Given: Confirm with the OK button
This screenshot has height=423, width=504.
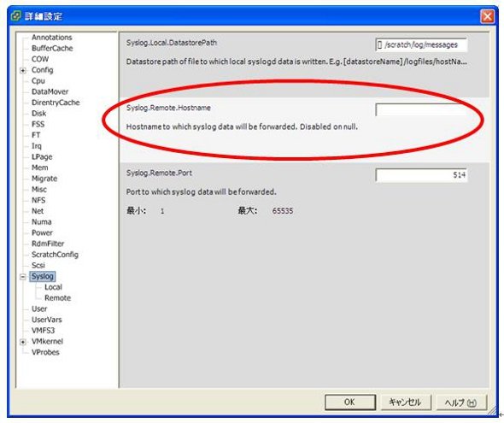Looking at the screenshot, I should pos(350,402).
